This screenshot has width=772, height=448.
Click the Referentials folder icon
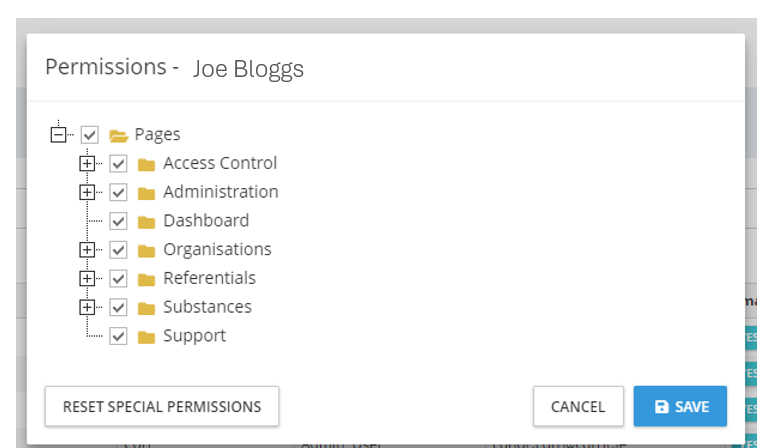point(147,279)
